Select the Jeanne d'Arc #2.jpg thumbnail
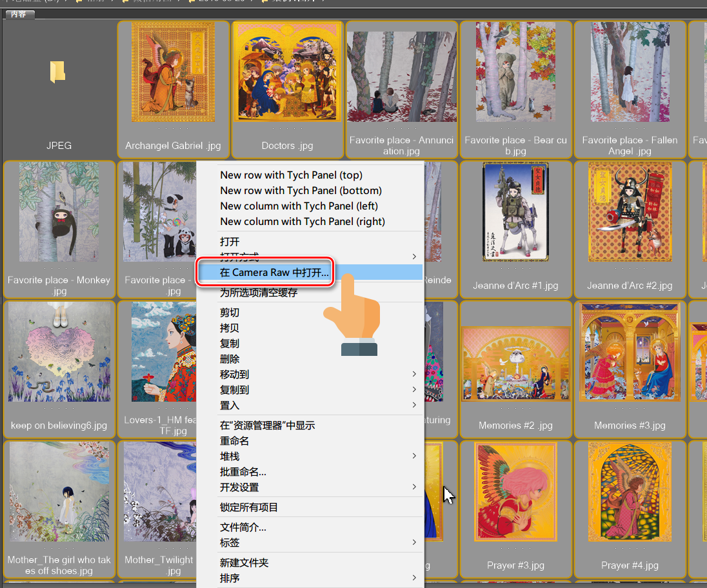Image resolution: width=707 pixels, height=588 pixels. pyautogui.click(x=630, y=211)
